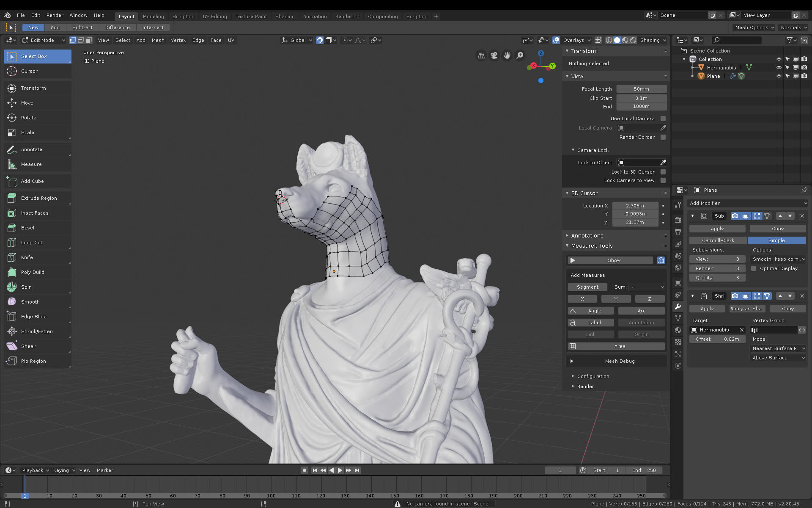The height and width of the screenshot is (508, 812).
Task: Open the Modifiers properties tab (wrench)
Action: [x=678, y=306]
